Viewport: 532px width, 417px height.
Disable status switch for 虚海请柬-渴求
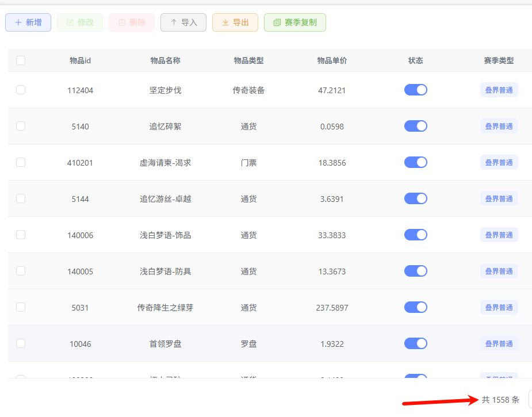tap(416, 162)
